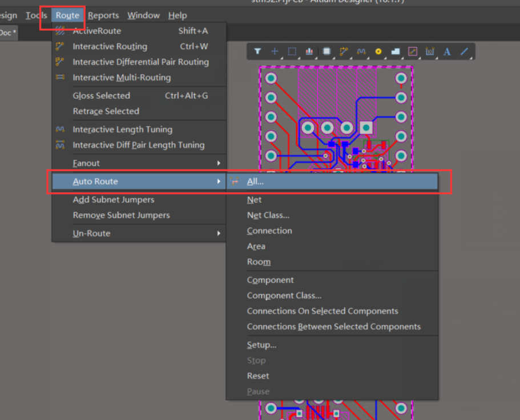
Task: Click the Interactive Length Tuning menu icon
Action: (60, 130)
